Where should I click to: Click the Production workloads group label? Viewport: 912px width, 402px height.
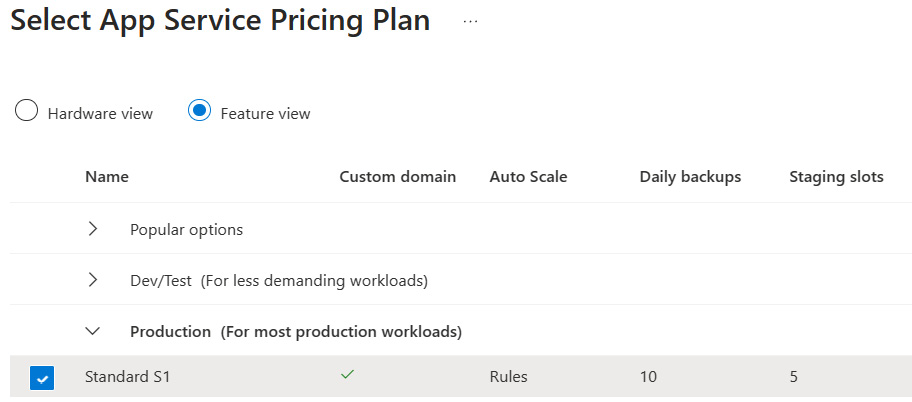296,332
